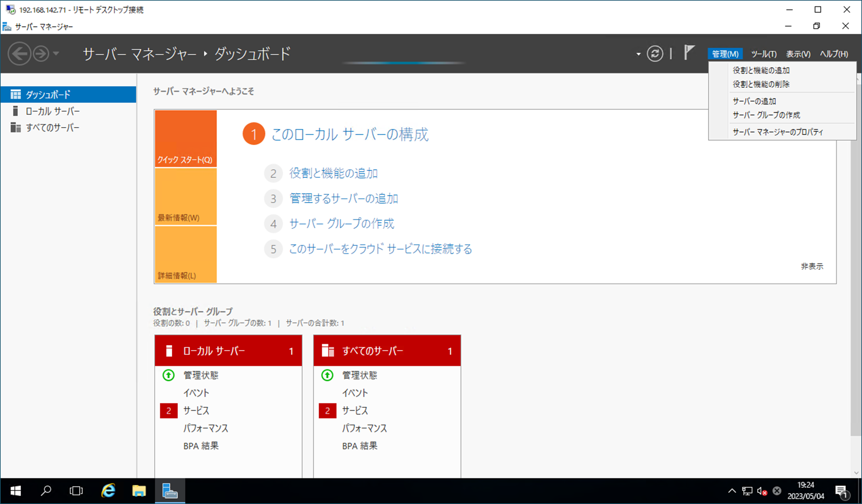Show hidden system tray icons chevron
This screenshot has width=862, height=504.
(x=732, y=491)
